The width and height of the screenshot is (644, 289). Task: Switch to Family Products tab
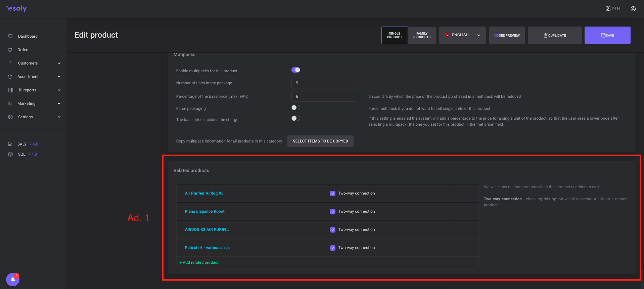pos(422,35)
